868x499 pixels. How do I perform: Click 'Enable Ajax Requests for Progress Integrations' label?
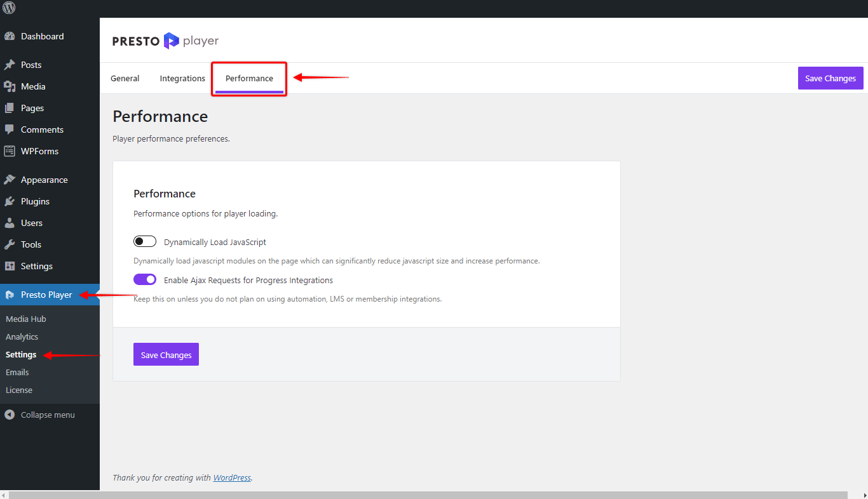pyautogui.click(x=248, y=280)
